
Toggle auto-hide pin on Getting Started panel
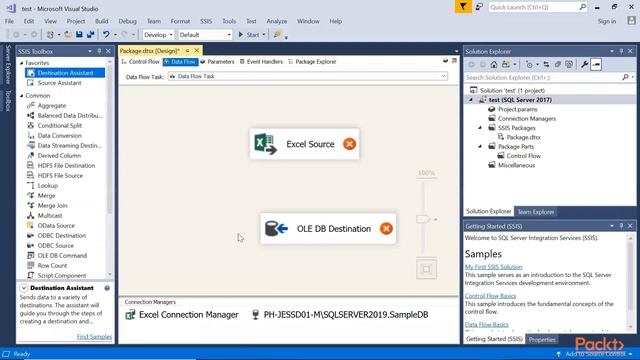(x=621, y=226)
